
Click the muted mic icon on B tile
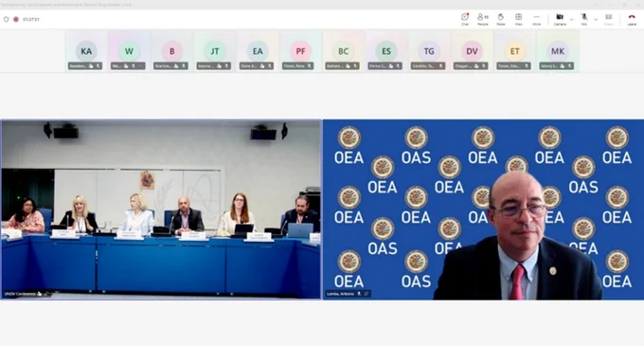[x=184, y=65]
